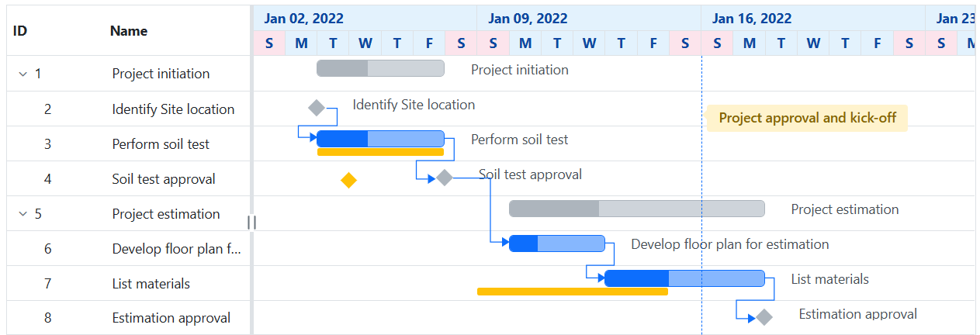
Task: Click the Perform soil test chart label
Action: pyautogui.click(x=519, y=140)
